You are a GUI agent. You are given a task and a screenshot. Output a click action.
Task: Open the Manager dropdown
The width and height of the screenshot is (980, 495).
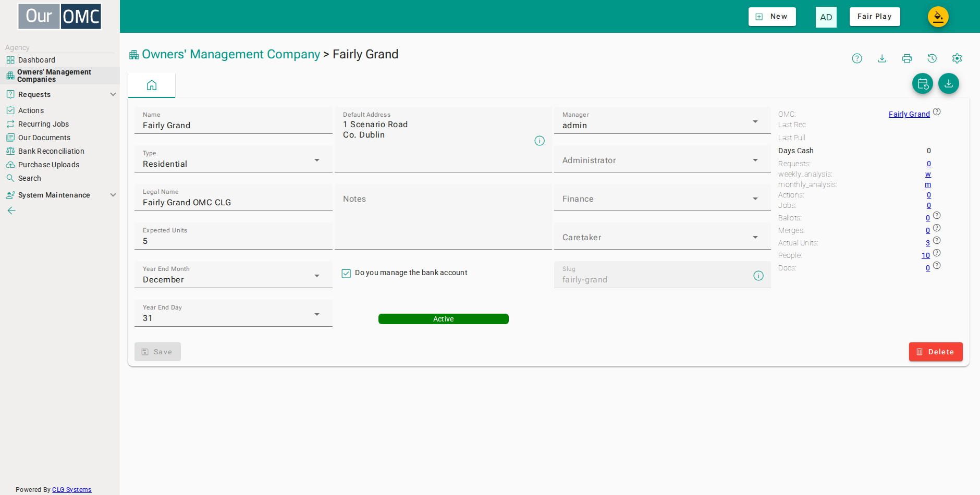click(x=662, y=120)
